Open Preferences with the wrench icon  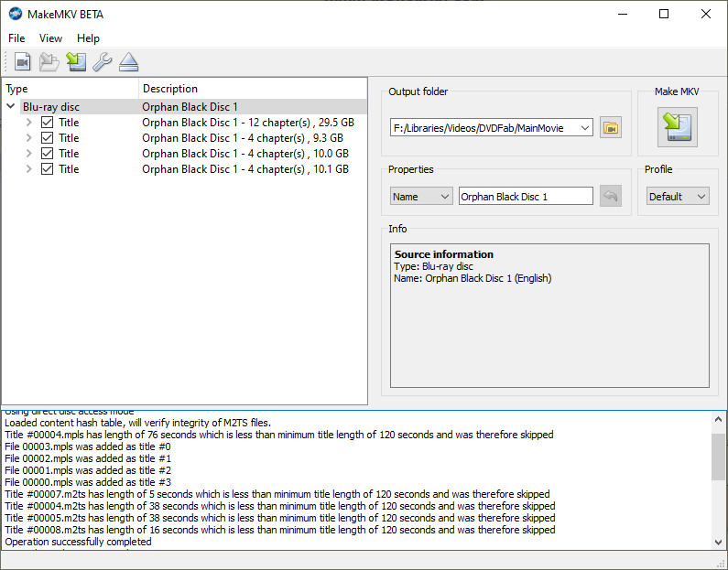[x=103, y=61]
